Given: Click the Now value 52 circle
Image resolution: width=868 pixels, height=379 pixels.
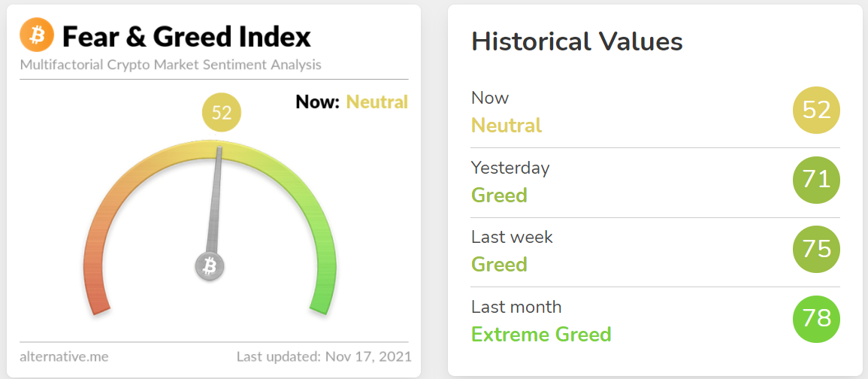Looking at the screenshot, I should (816, 110).
